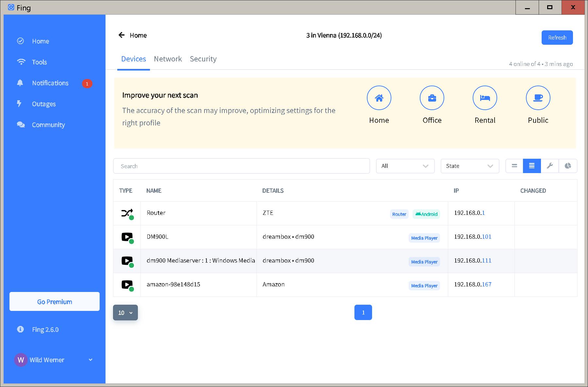The image size is (588, 387).
Task: Select the Public coffee cup profile icon
Action: [538, 98]
